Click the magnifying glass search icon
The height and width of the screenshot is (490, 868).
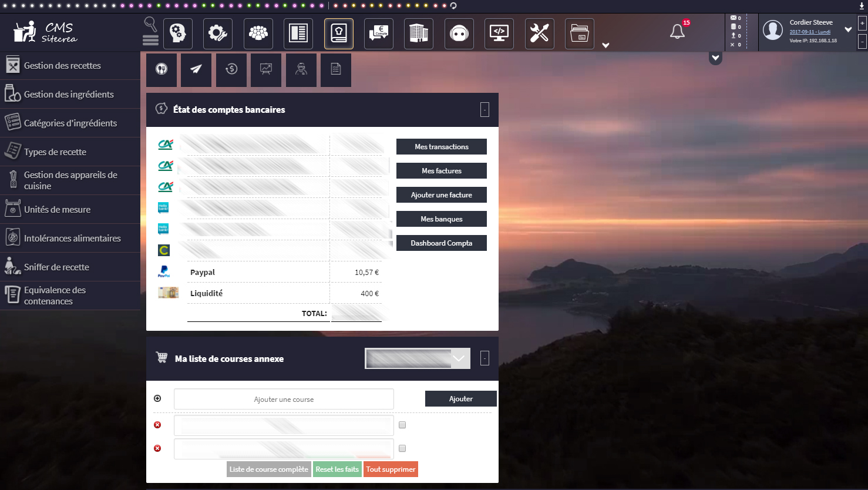coord(150,24)
